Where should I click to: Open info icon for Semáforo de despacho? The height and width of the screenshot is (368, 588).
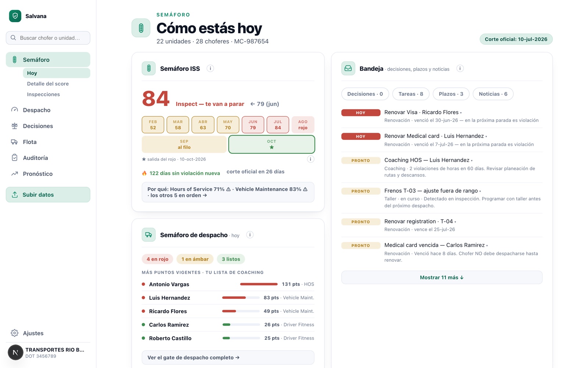[x=250, y=235]
